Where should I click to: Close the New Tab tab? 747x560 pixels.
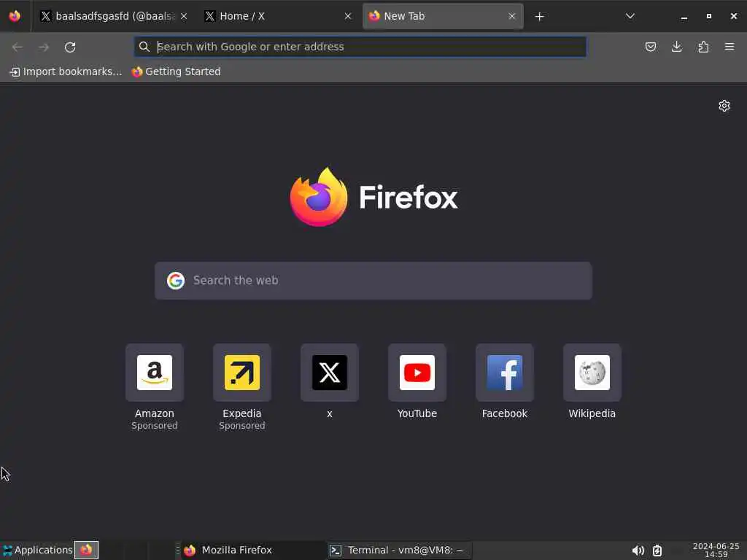(x=511, y=16)
